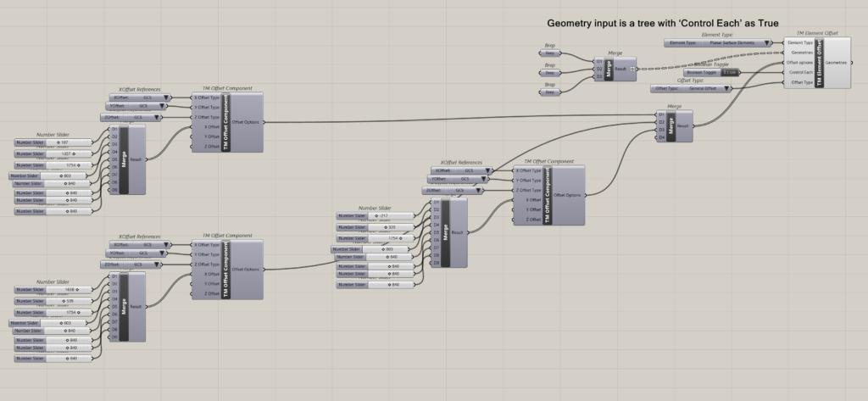Expand the Element Type dropdown arrow
Image resolution: width=868 pixels, height=401 pixels.
(x=768, y=42)
